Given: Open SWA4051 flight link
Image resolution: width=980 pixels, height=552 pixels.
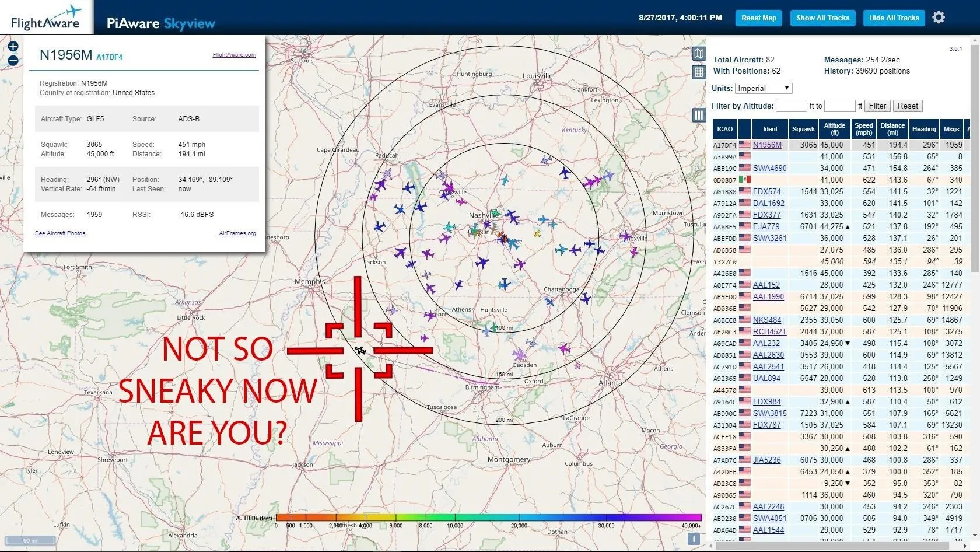Looking at the screenshot, I should click(x=769, y=518).
